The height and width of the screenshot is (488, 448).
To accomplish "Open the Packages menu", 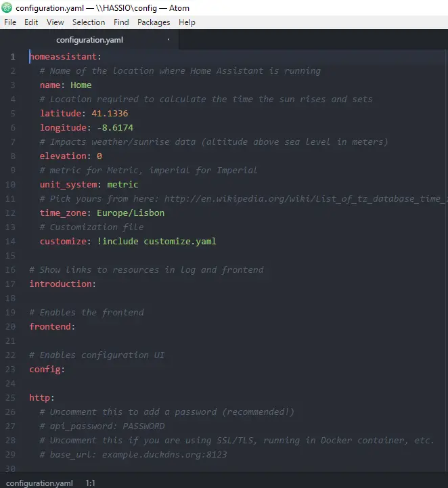I will pos(154,22).
